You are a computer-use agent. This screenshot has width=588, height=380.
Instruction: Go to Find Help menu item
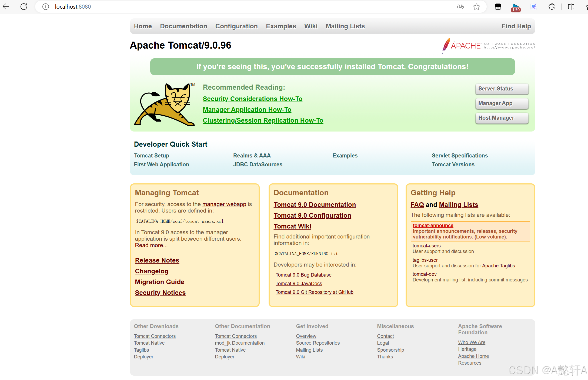coord(516,26)
